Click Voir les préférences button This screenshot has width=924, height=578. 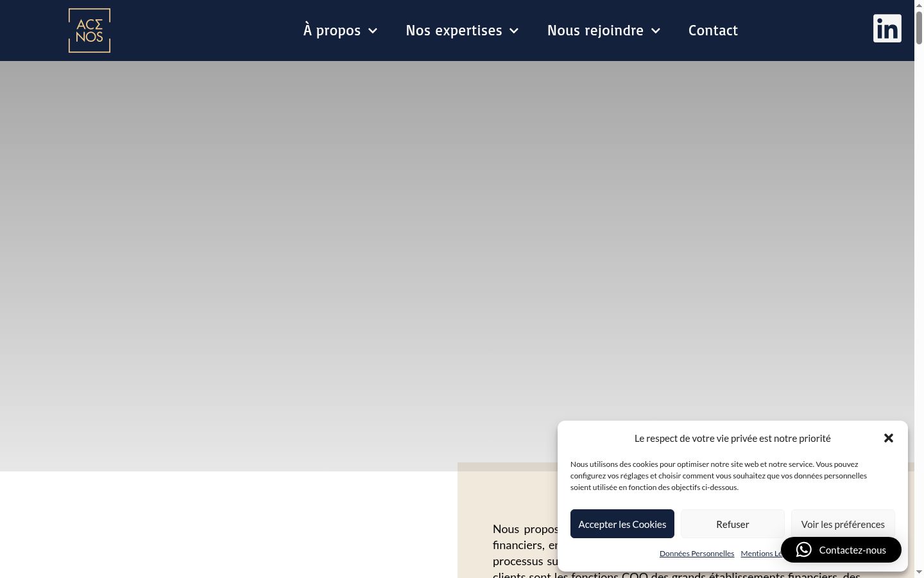pos(843,524)
